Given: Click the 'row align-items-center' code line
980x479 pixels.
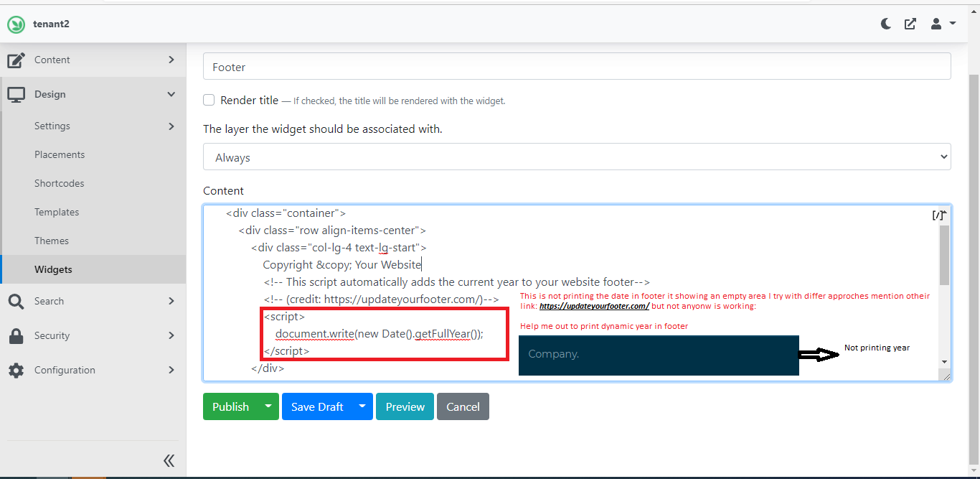Looking at the screenshot, I should point(333,230).
